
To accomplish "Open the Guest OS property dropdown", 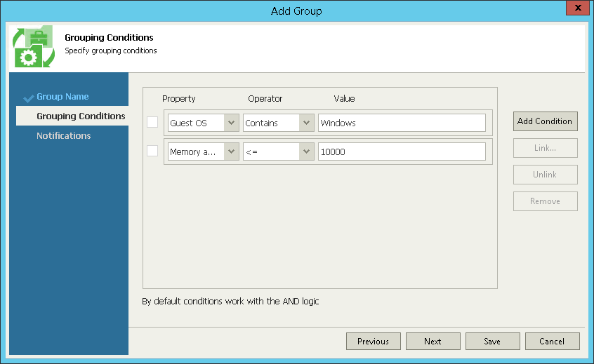I will point(232,123).
